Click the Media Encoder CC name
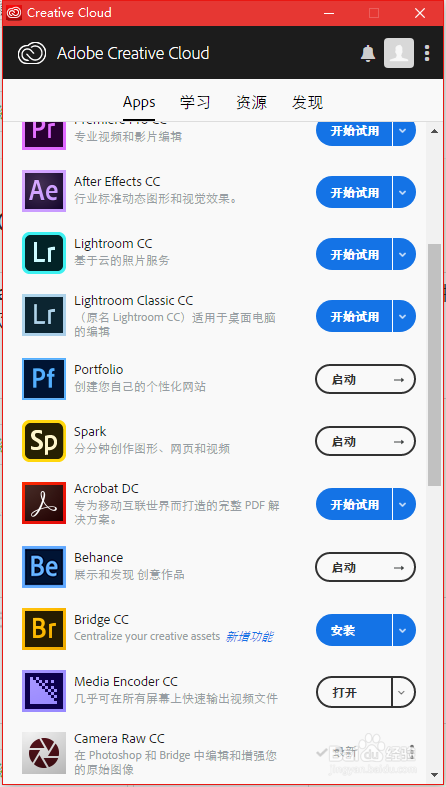The image size is (446, 787). coord(126,682)
